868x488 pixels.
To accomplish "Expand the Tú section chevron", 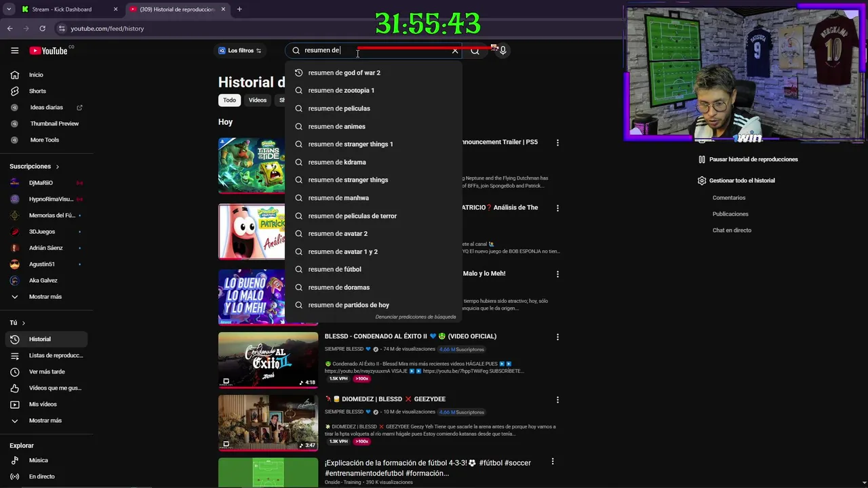I will (x=23, y=323).
